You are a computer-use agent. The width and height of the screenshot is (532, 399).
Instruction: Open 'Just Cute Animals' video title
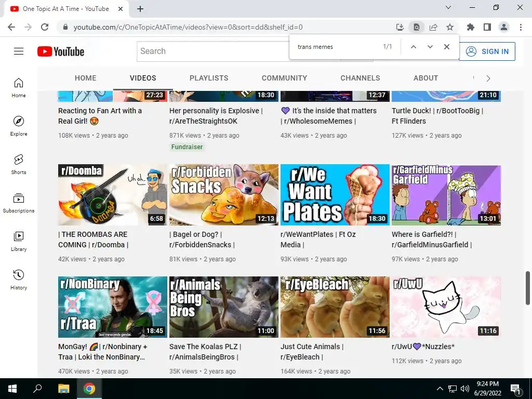click(x=312, y=352)
